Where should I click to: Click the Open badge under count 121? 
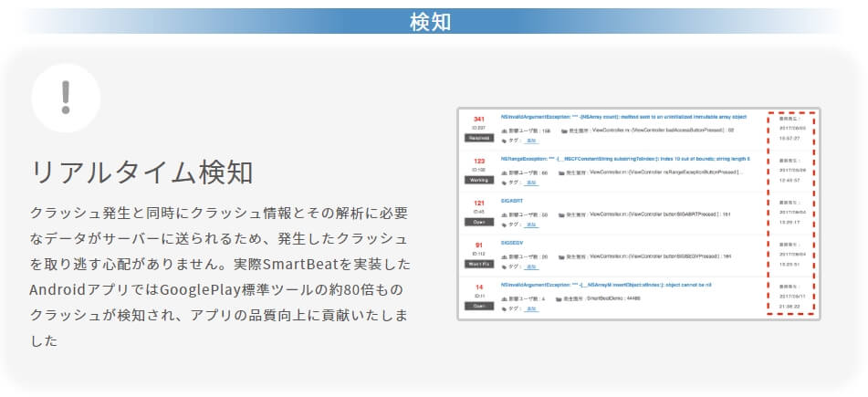pos(479,222)
